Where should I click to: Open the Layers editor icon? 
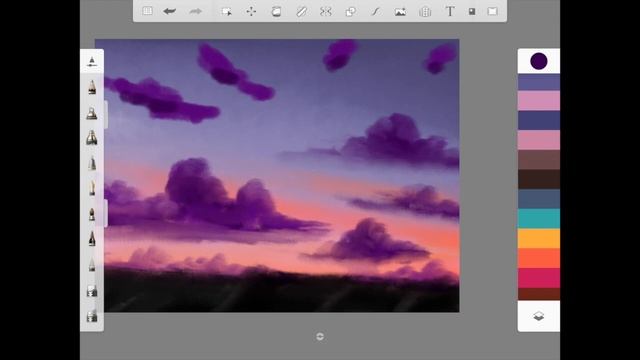point(538,316)
